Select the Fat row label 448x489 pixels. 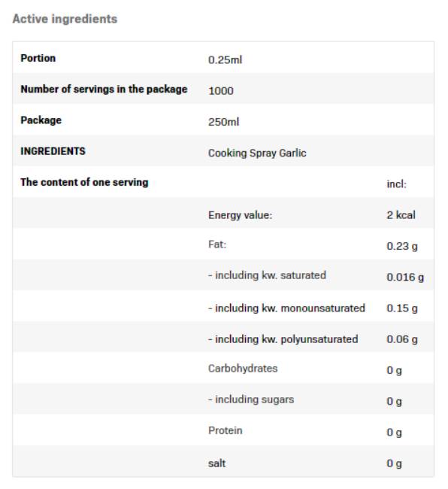click(217, 244)
